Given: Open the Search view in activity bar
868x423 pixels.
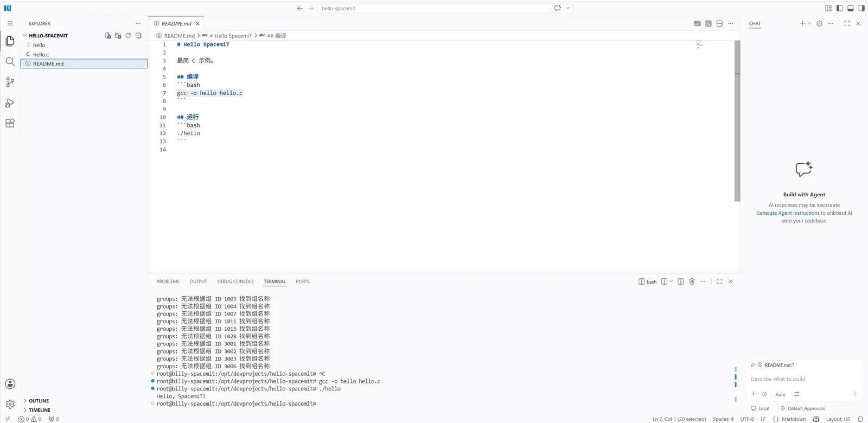Looking at the screenshot, I should [x=10, y=62].
